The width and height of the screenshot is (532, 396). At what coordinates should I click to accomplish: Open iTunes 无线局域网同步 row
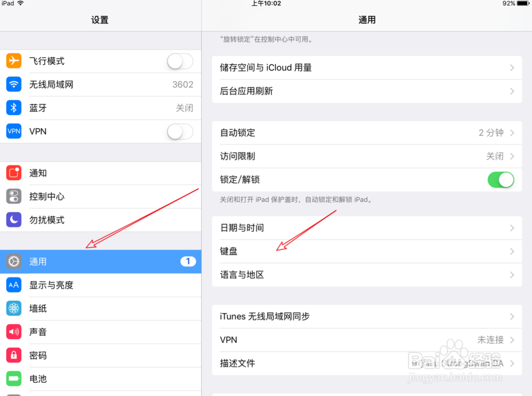coord(367,316)
